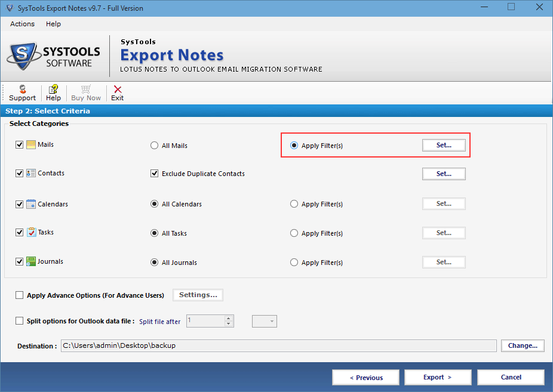Click the Journals notebook icon
This screenshot has width=553, height=392.
pos(31,261)
